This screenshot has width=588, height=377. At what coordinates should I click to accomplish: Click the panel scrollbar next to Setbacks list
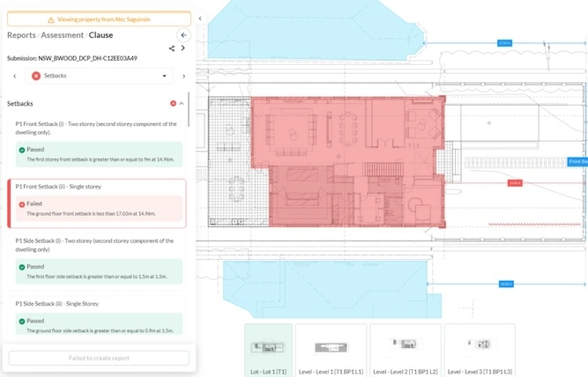(x=189, y=109)
